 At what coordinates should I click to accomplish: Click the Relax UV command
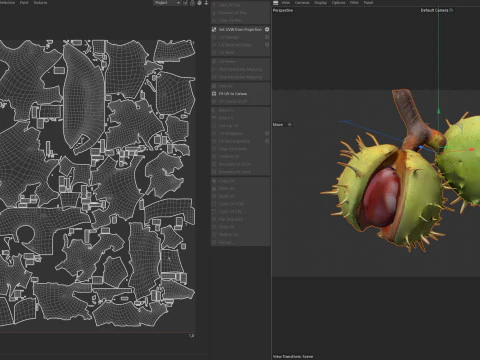(x=225, y=86)
